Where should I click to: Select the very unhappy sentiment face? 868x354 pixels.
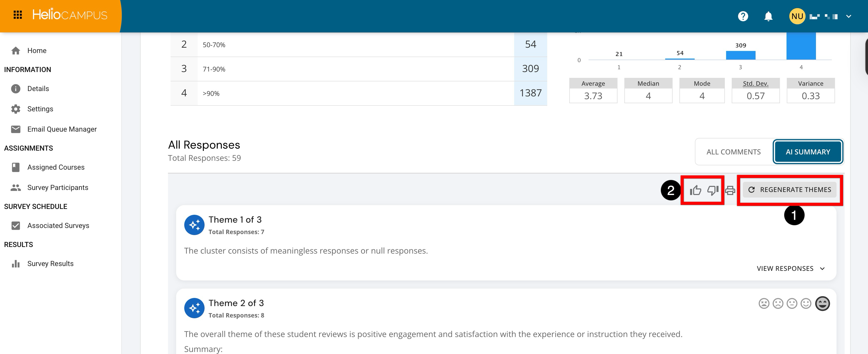tap(764, 304)
